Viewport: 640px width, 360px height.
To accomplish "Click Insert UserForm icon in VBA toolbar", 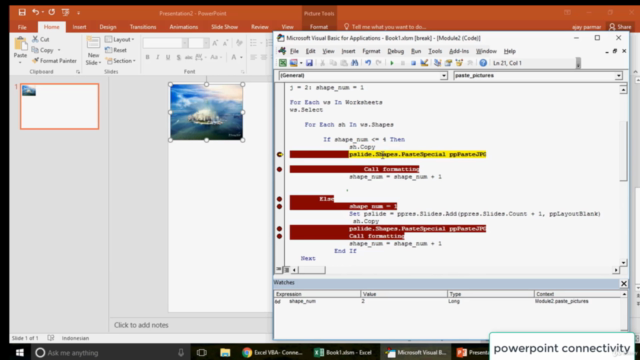I will [293, 63].
